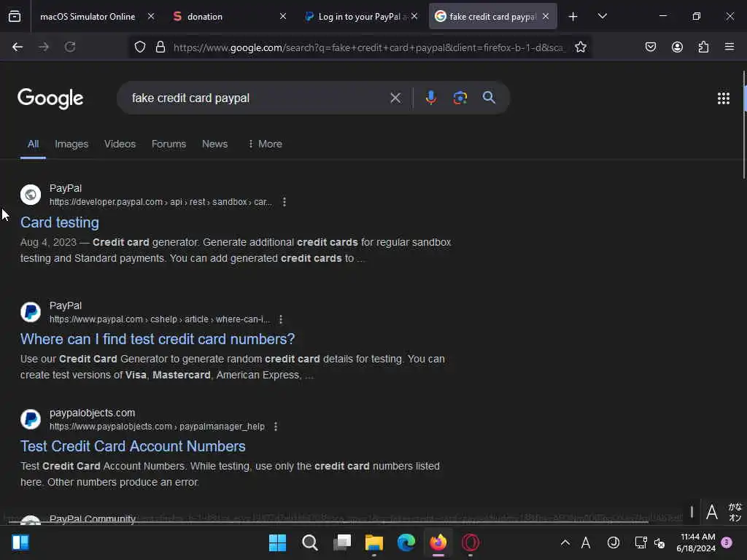Switch to macOS Simulator Online tab
This screenshot has width=747, height=560.
click(88, 16)
